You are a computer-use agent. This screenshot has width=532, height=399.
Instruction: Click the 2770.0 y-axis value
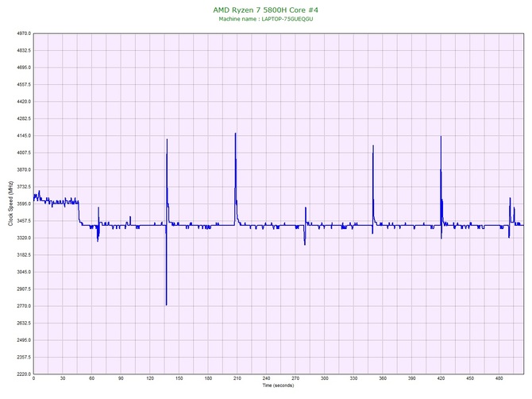24,306
